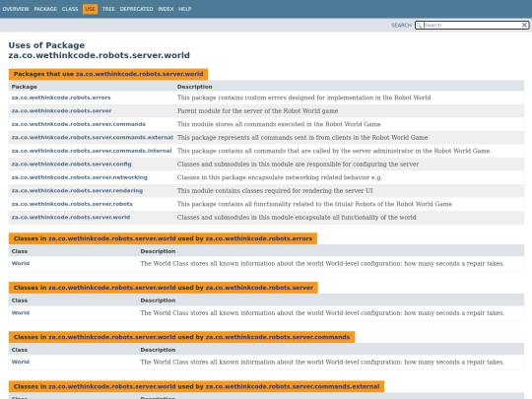Open za.co.wethinkcode.robots.errors package link
This screenshot has width=532, height=399.
coord(61,98)
